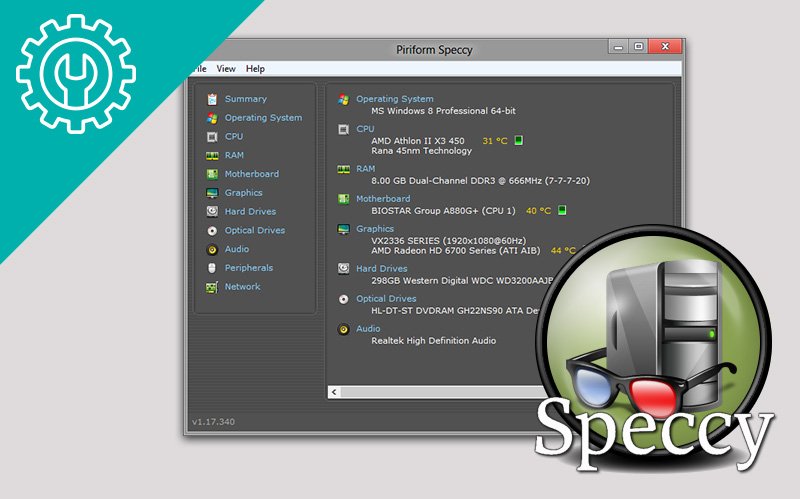
Task: Click 'HL-DT-ST DVDRAM GH22NS90' text
Action: [x=437, y=311]
